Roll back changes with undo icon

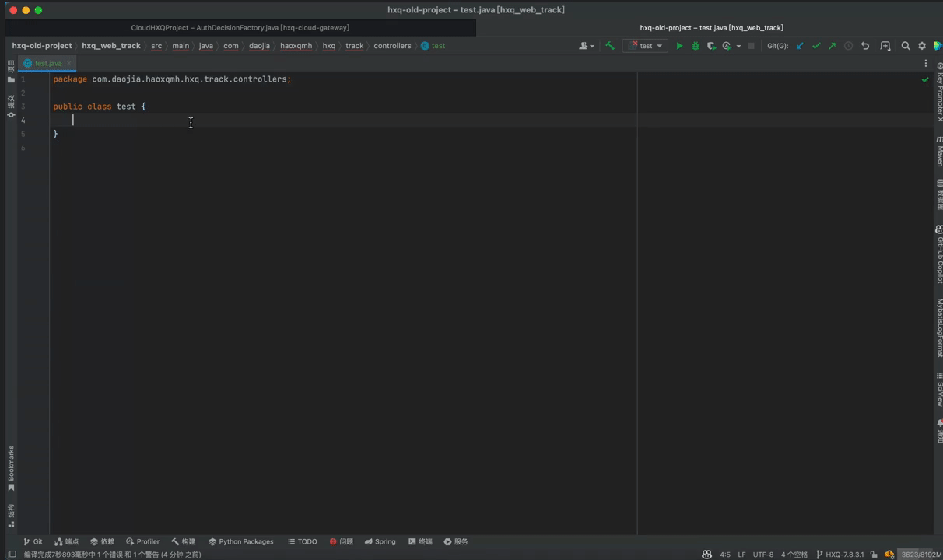[865, 46]
